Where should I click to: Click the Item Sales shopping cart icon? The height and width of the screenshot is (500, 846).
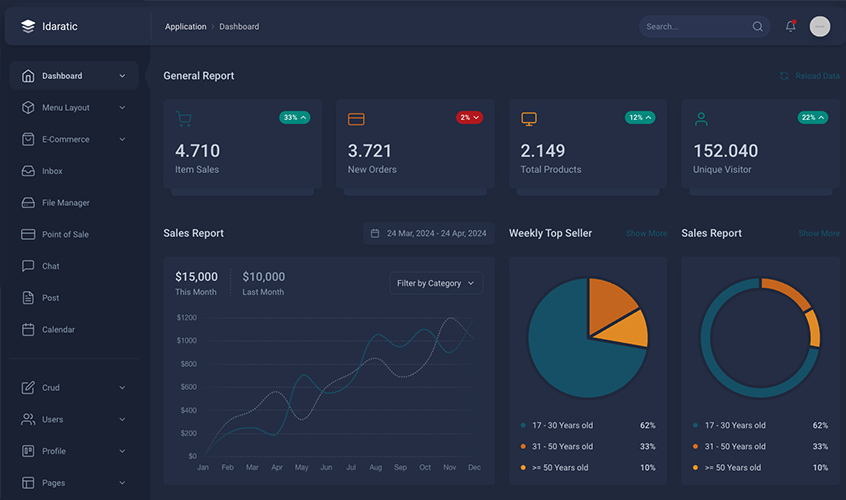183,119
